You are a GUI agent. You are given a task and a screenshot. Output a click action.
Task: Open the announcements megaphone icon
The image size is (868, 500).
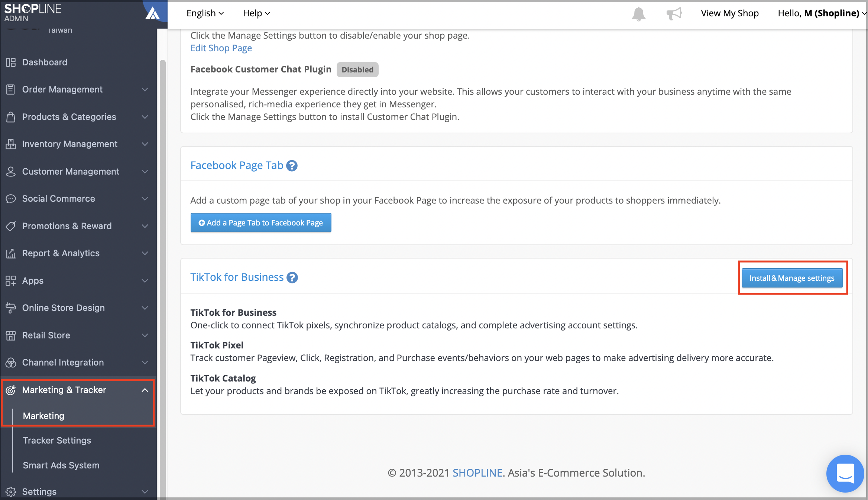point(674,14)
